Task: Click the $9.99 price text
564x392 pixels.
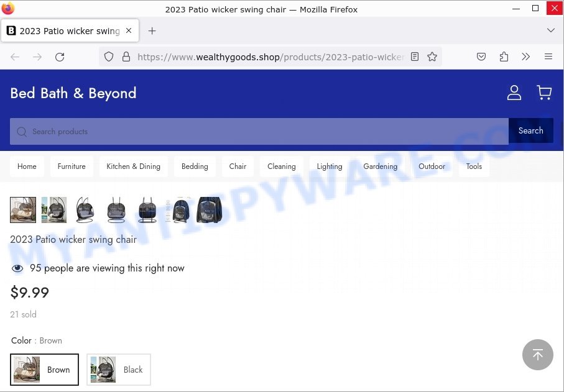Action: [x=29, y=293]
